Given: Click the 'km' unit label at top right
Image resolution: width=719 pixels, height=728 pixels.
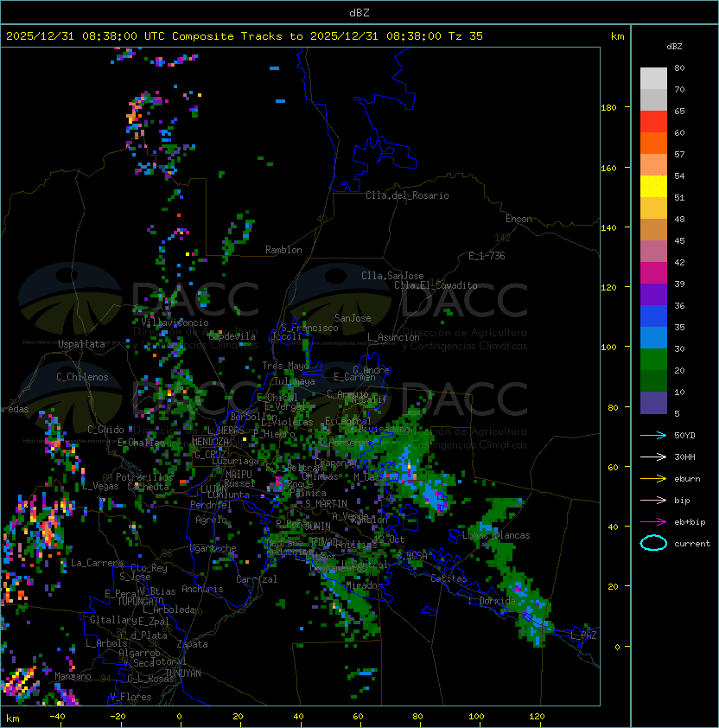Looking at the screenshot, I should coord(617,36).
